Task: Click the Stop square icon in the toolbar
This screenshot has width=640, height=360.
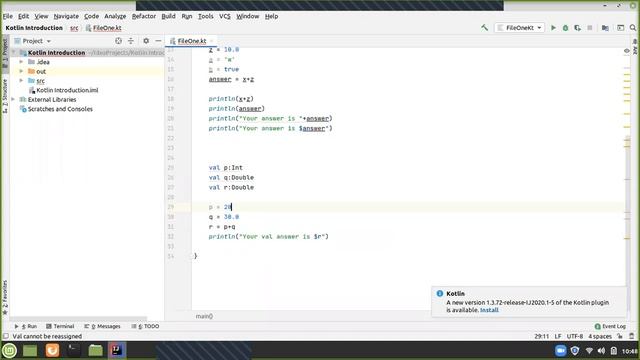Action: 590,28
